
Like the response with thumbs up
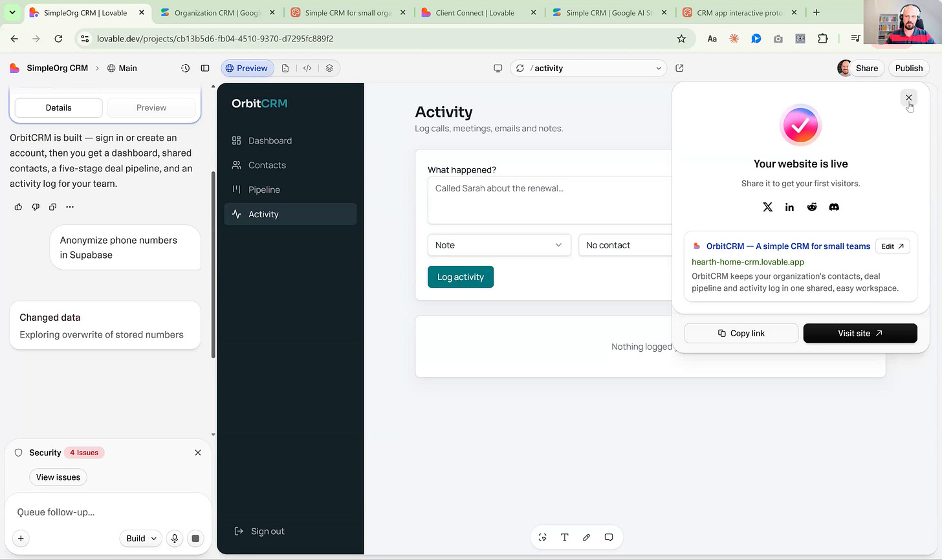(18, 207)
